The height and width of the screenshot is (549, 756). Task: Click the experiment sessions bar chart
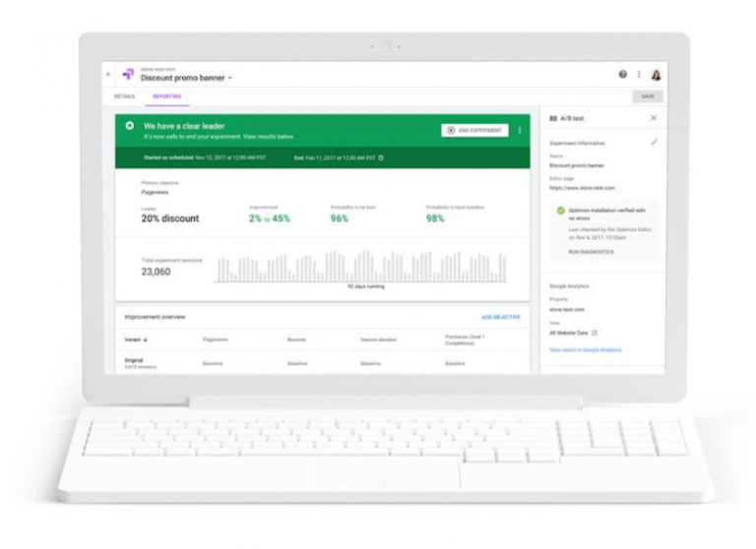pyautogui.click(x=360, y=267)
